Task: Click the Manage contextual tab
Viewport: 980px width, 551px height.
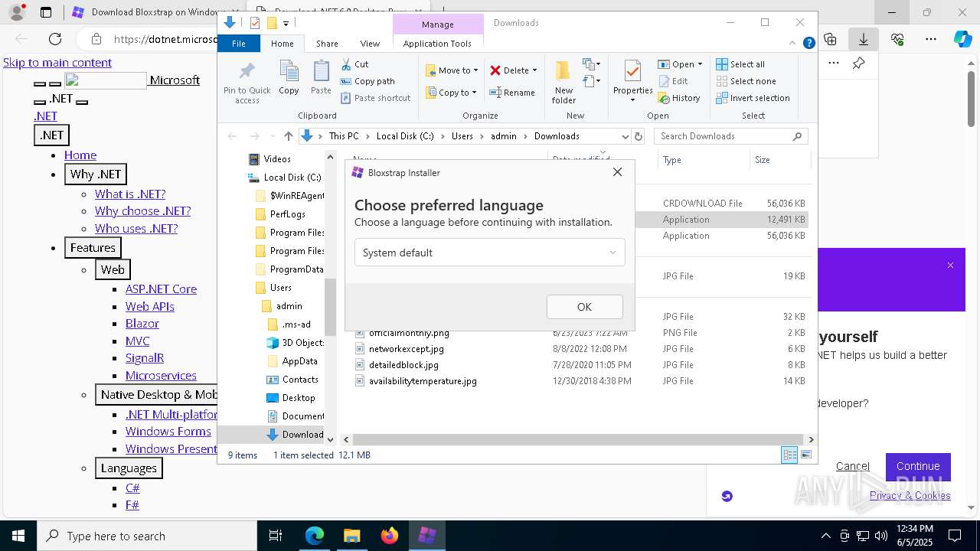Action: tap(438, 24)
